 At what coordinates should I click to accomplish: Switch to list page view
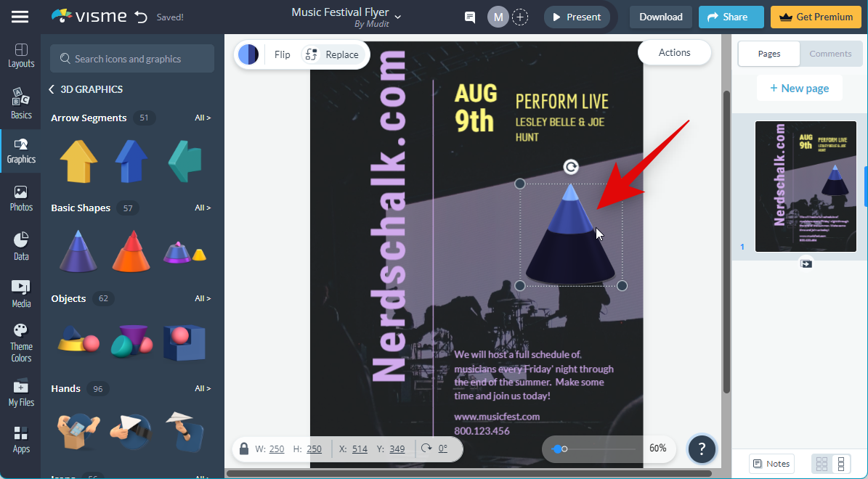coord(842,464)
